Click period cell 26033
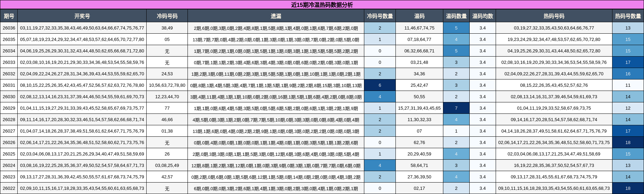Image resolution: width=644 pixels, height=194 pixels. click(9, 62)
